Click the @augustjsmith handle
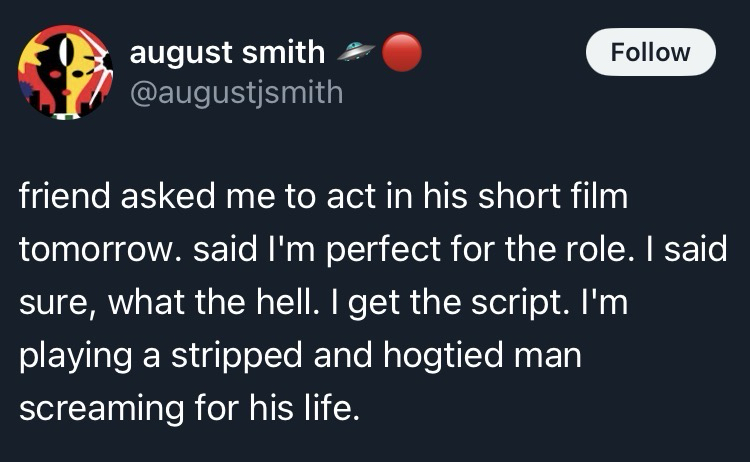 [x=236, y=93]
